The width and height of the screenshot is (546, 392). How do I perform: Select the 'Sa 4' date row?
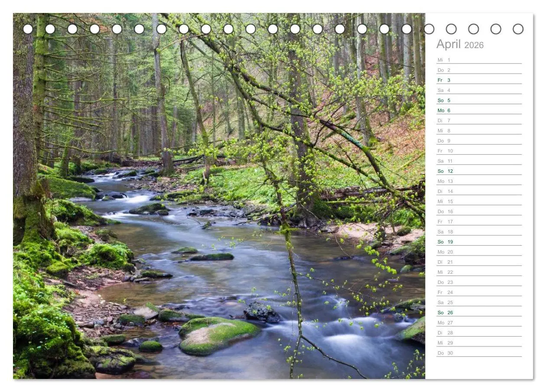click(479, 90)
